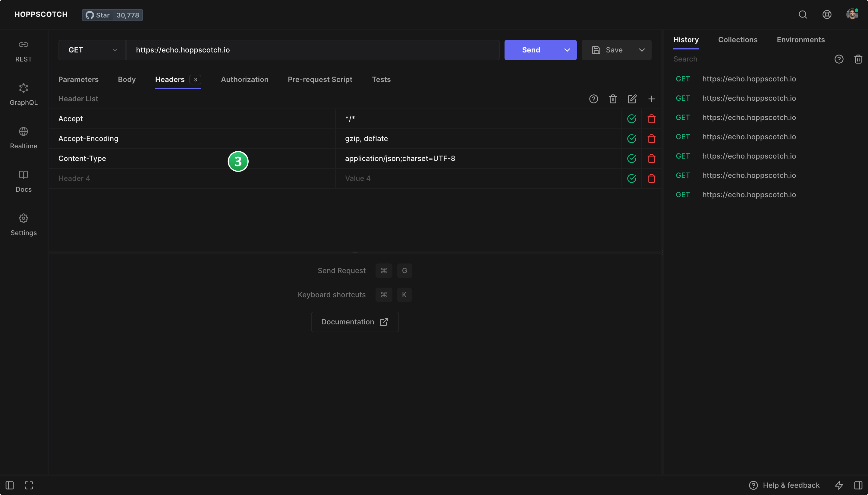Switch to the Authorization tab
This screenshot has width=868, height=495.
(244, 80)
